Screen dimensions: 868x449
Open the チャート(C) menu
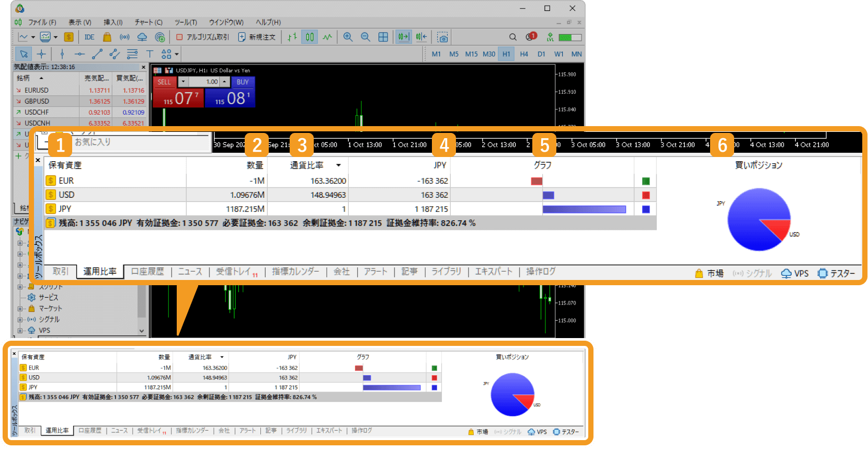coord(149,23)
